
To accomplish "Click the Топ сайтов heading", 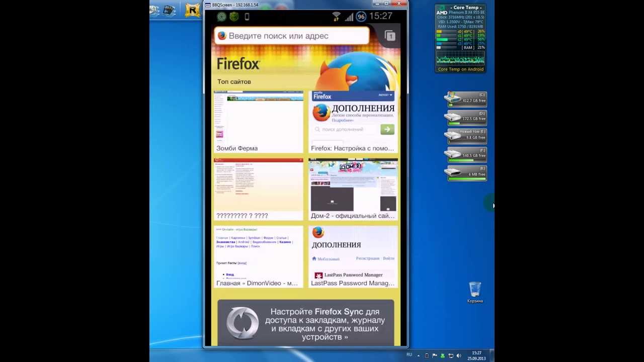I will pyautogui.click(x=234, y=81).
